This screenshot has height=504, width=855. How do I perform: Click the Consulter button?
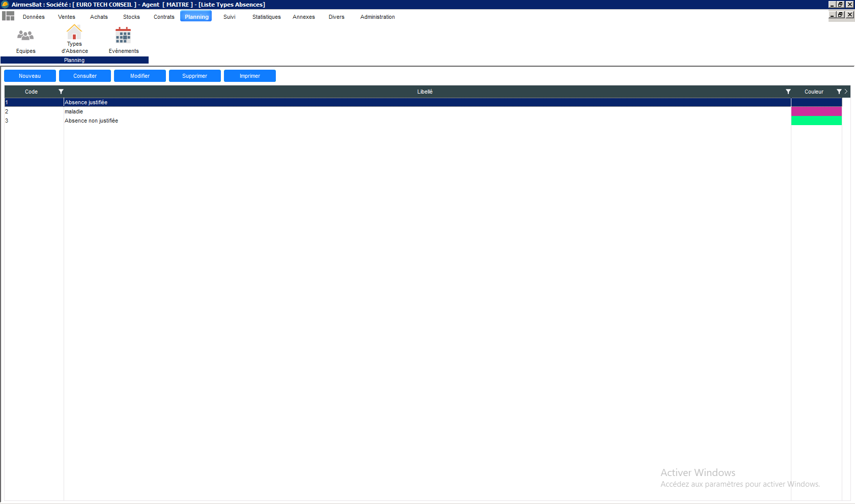(85, 76)
